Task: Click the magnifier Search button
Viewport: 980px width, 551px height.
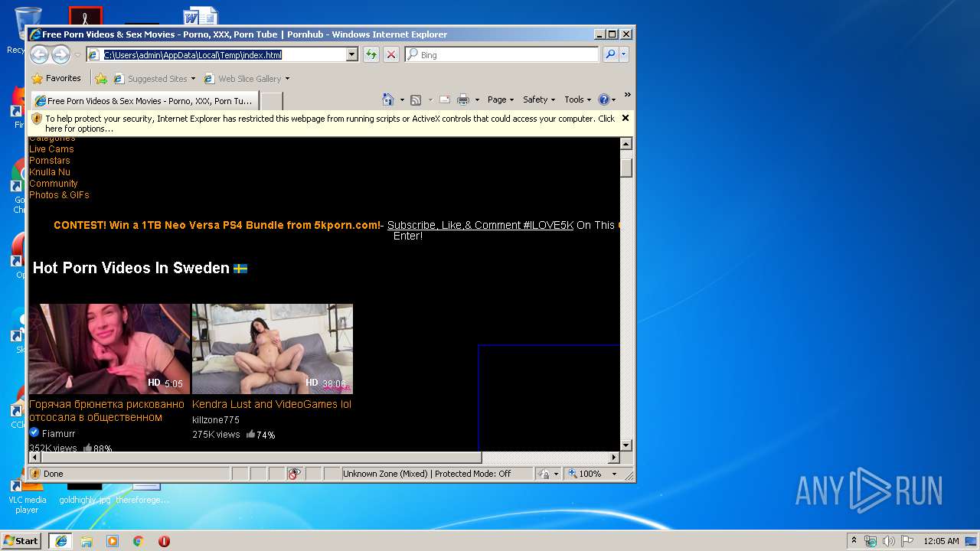Action: (x=610, y=54)
